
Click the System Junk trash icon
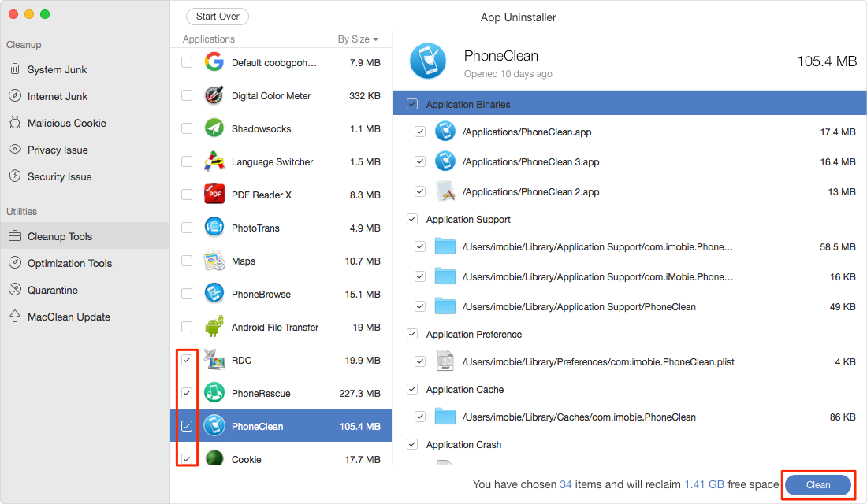coord(15,69)
